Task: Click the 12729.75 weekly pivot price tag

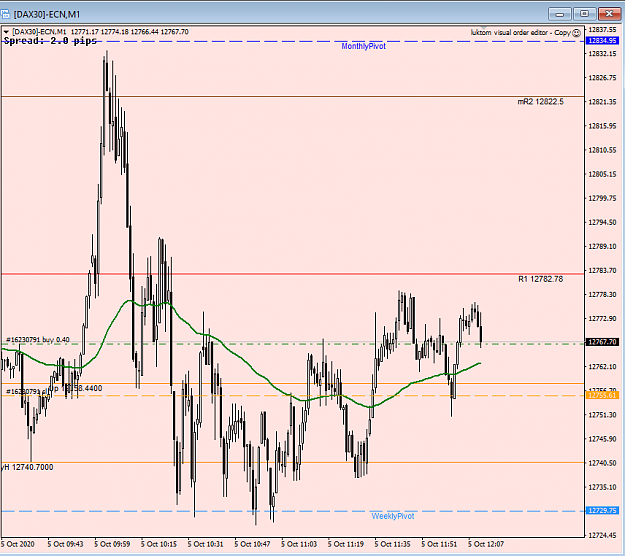Action: [x=602, y=511]
